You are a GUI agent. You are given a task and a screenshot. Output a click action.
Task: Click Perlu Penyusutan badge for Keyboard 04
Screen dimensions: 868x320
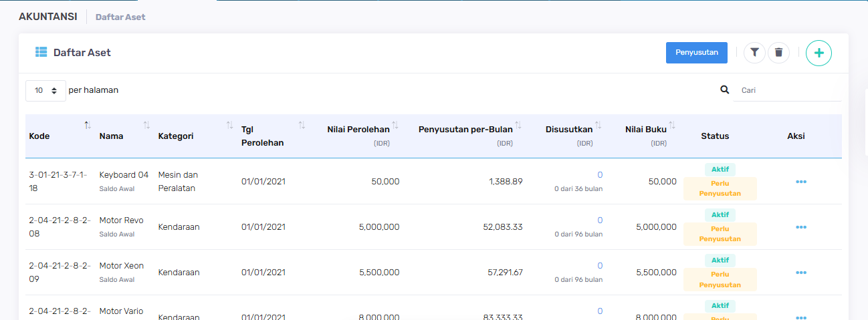pos(720,188)
